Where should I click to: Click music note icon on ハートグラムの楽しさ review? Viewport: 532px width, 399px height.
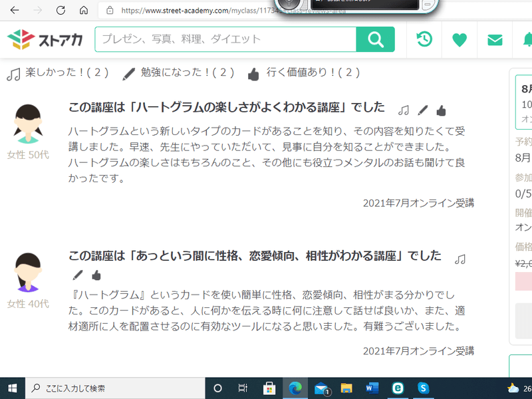(x=404, y=110)
